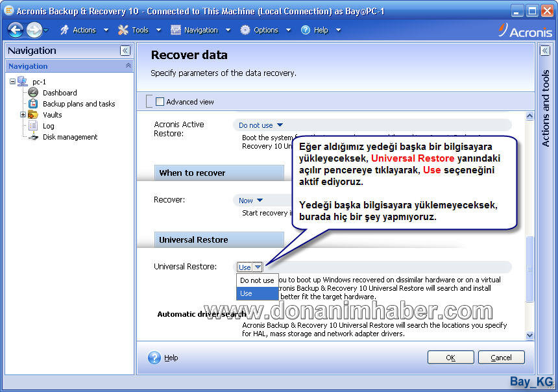Collapse the Navigation section header chevron
558x392 pixels.
pos(128,66)
